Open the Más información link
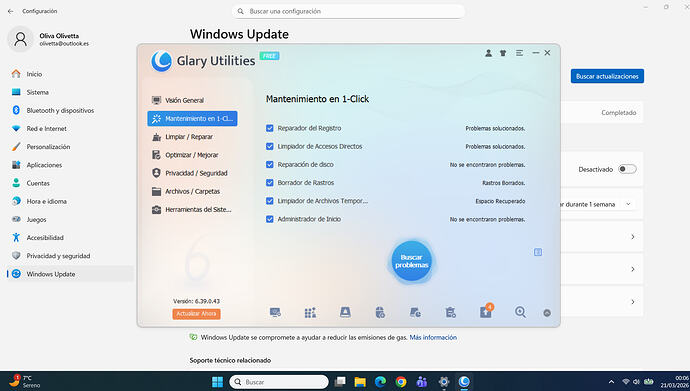This screenshot has height=391, width=690. point(433,337)
